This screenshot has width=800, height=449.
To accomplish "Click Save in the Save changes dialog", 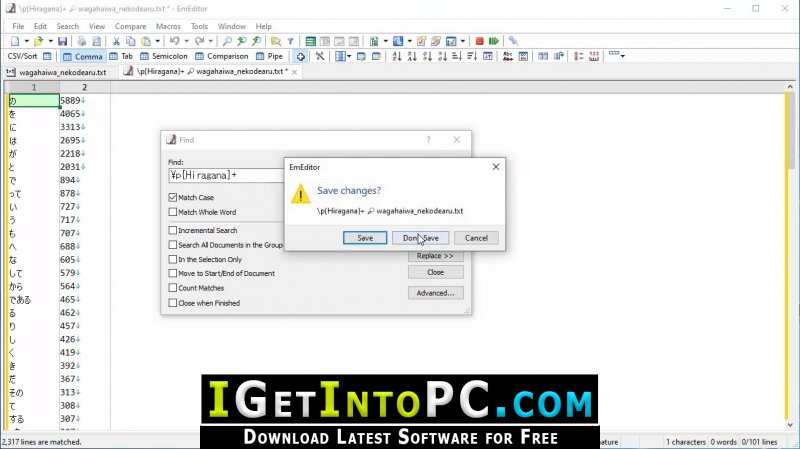I will [x=365, y=238].
